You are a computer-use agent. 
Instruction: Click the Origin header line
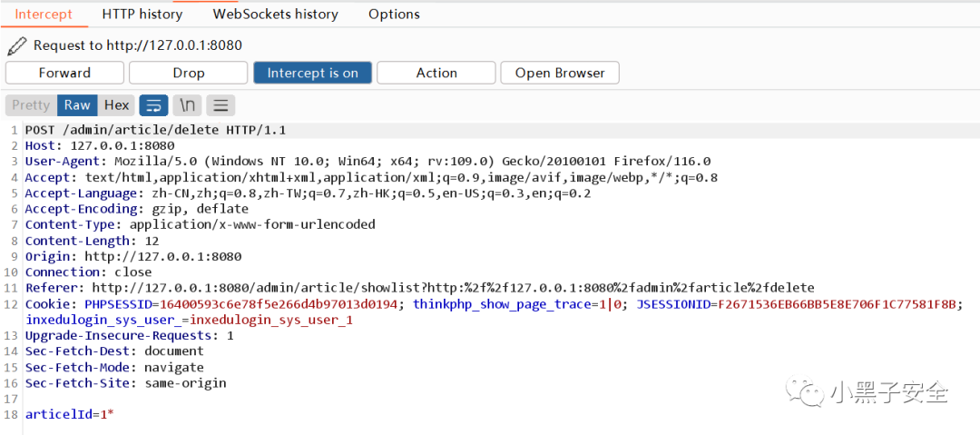[x=133, y=257]
